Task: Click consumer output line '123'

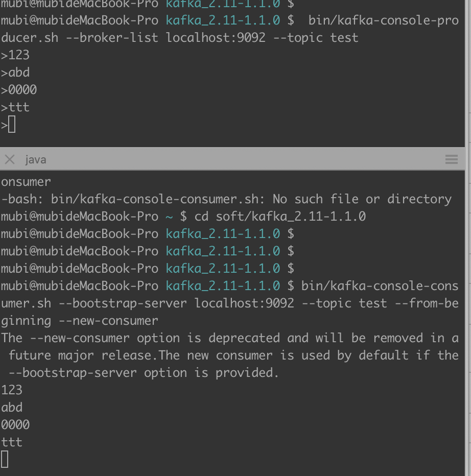Action: coord(12,390)
